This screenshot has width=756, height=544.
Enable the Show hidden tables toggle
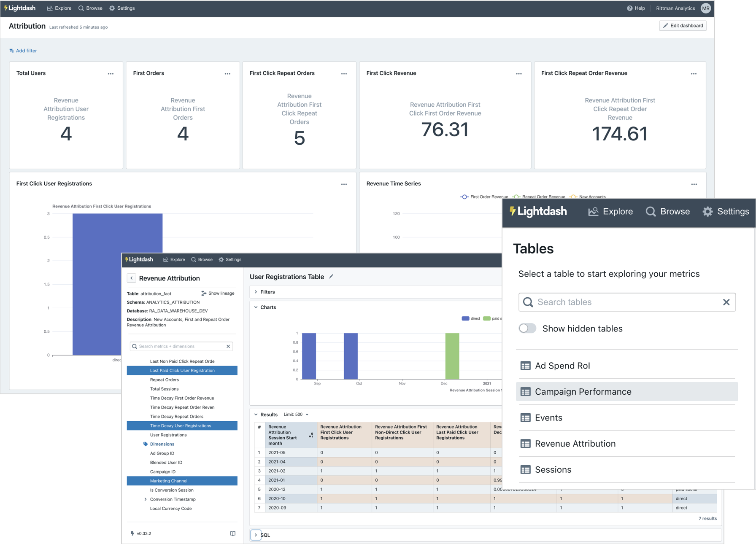point(527,328)
